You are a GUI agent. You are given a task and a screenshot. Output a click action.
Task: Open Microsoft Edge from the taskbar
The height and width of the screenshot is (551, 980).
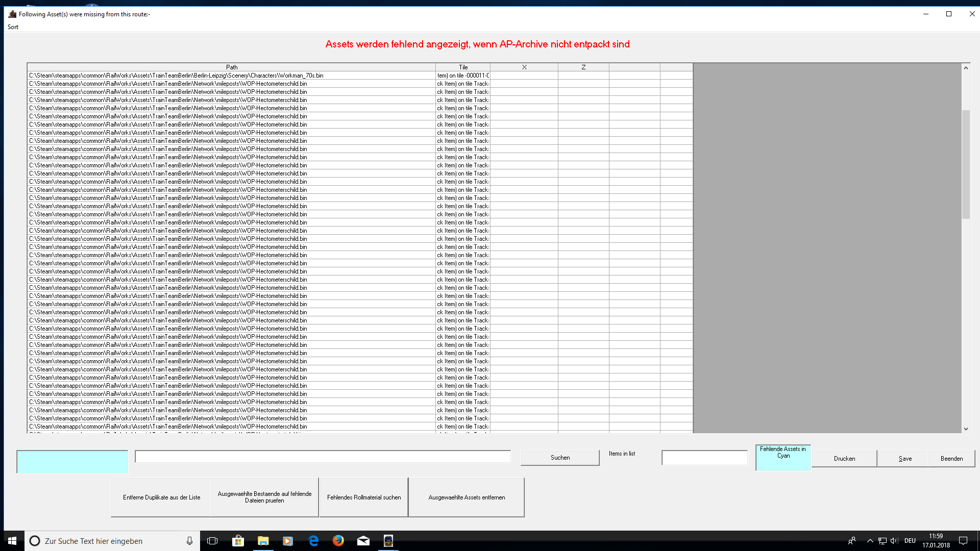pyautogui.click(x=313, y=541)
